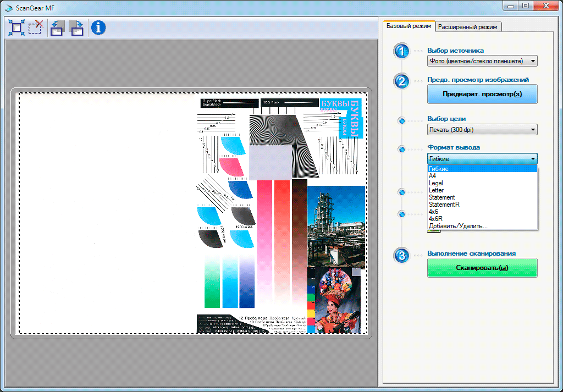This screenshot has height=392, width=563.
Task: Select the 4x6 format option
Action: click(482, 212)
